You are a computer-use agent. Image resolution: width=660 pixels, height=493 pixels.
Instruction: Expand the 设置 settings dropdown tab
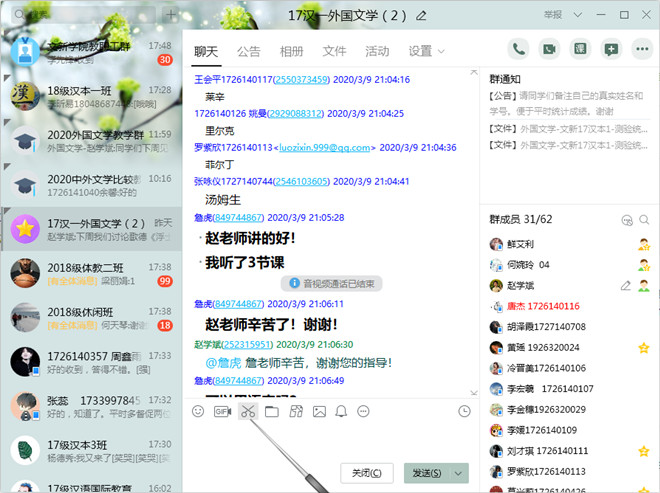427,51
